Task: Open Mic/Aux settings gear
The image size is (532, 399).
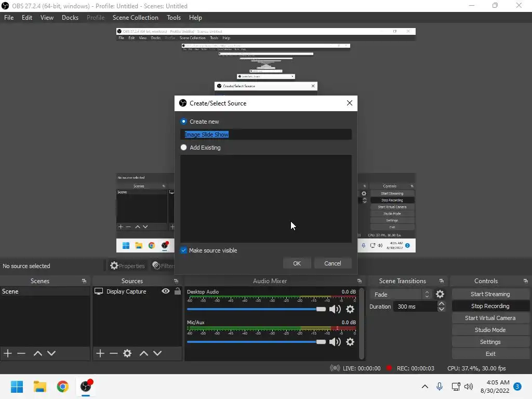Action: 350,342
